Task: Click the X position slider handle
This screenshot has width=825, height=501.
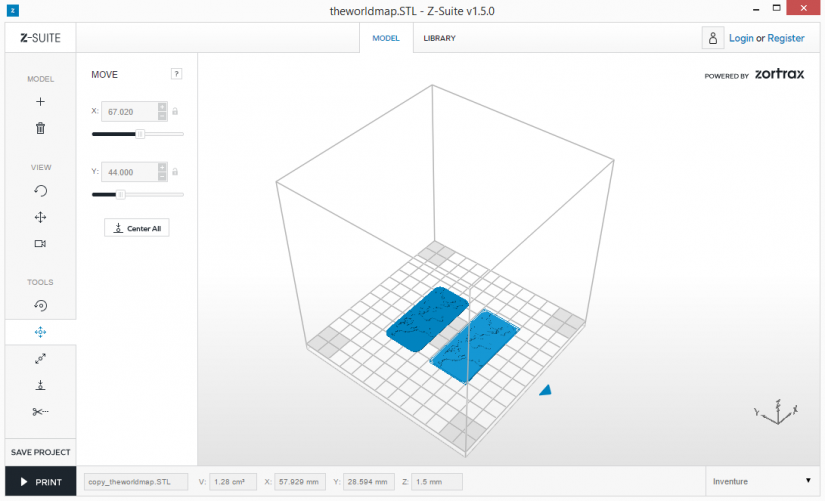Action: click(x=140, y=134)
